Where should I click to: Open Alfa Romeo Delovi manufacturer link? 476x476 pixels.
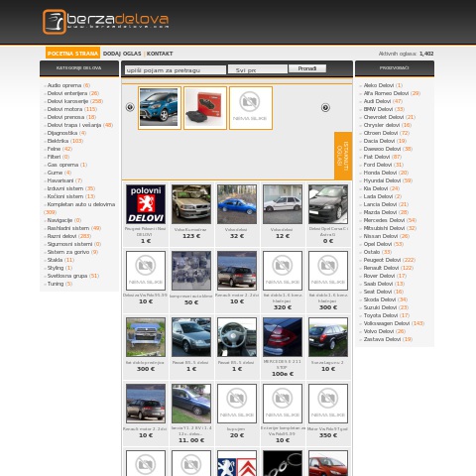[x=386, y=93]
